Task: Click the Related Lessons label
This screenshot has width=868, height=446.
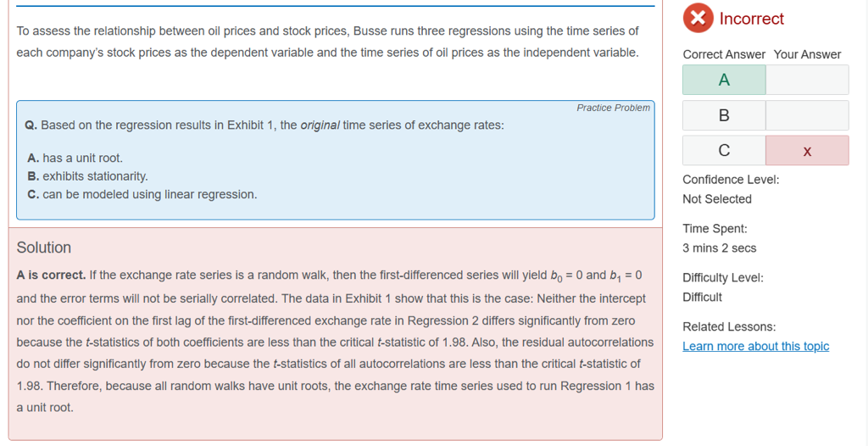Action: click(728, 326)
